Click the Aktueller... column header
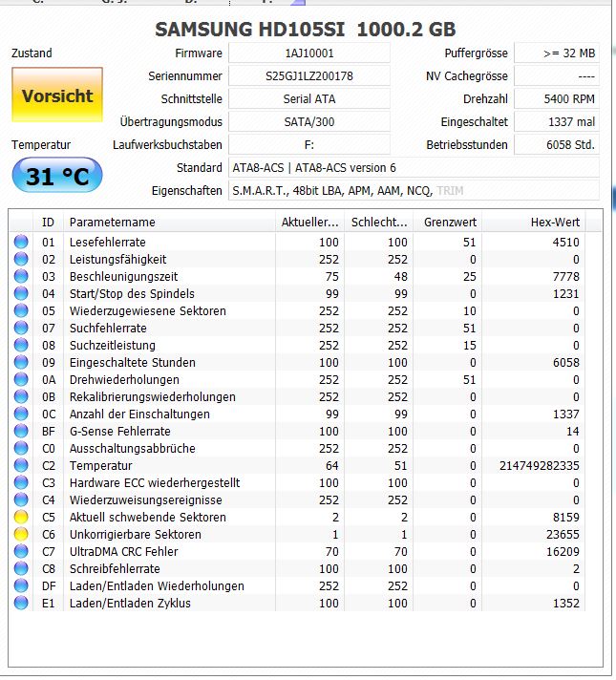 (x=309, y=222)
